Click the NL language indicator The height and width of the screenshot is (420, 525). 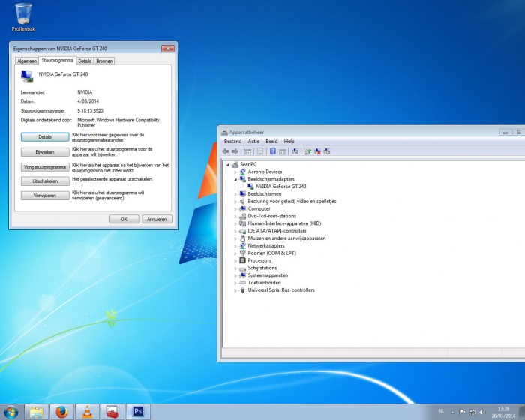(441, 411)
